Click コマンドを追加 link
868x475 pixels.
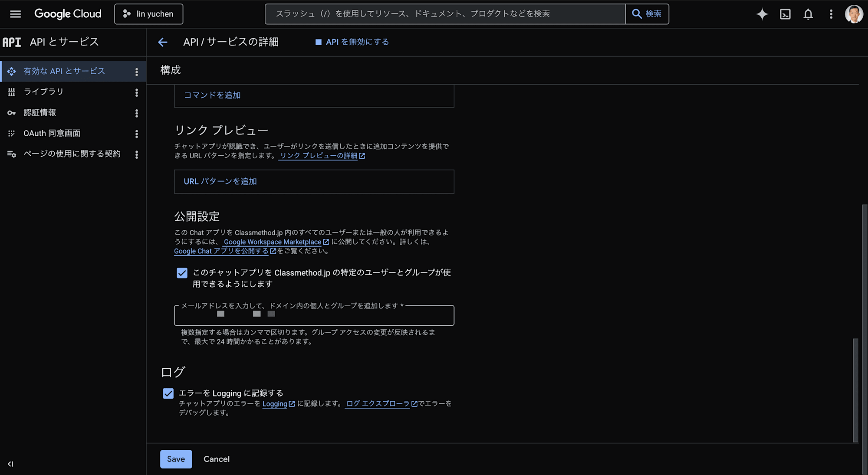point(212,95)
